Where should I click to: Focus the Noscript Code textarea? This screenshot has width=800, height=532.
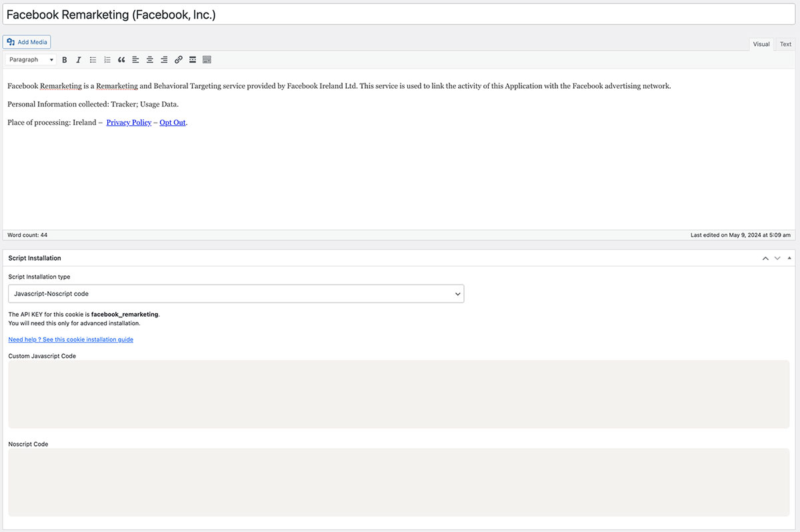coord(399,482)
